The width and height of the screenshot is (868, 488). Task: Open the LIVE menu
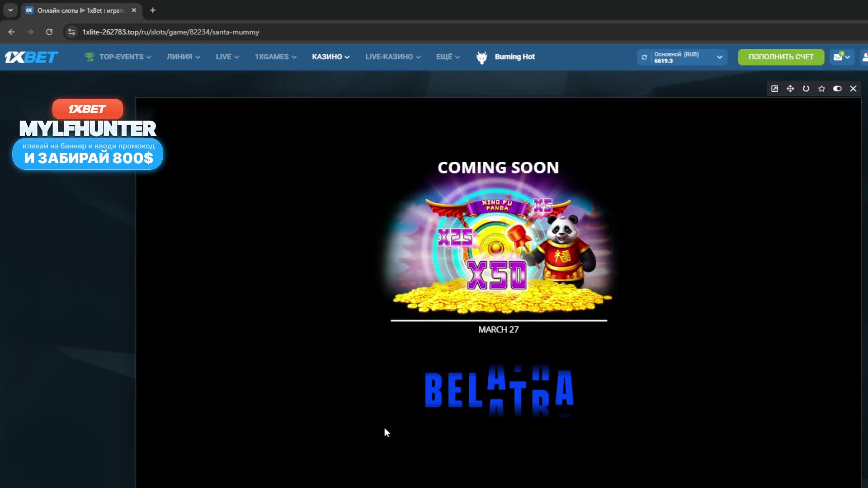(x=227, y=57)
